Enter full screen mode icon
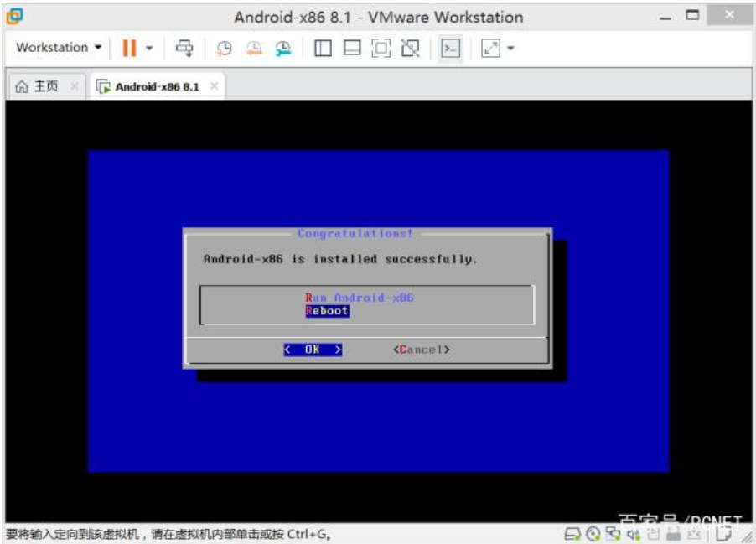The height and width of the screenshot is (544, 756). click(381, 48)
